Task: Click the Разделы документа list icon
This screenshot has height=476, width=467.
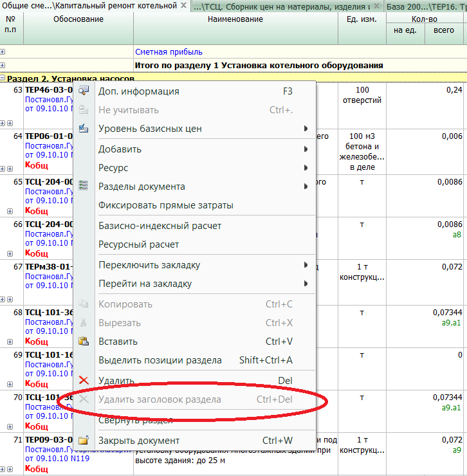Action: coord(83,187)
